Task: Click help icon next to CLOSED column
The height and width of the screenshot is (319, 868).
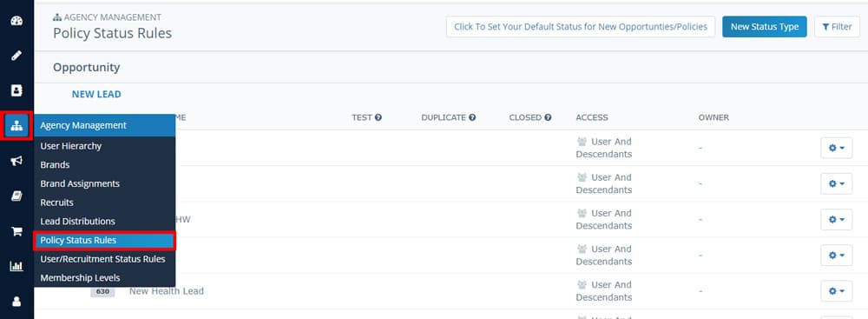Action: click(x=548, y=117)
